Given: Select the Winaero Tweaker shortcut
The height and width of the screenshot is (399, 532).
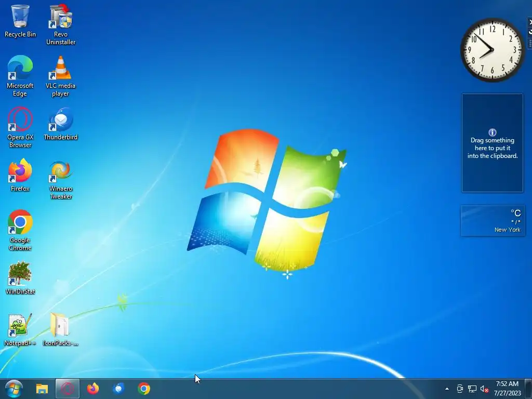Looking at the screenshot, I should tap(61, 179).
